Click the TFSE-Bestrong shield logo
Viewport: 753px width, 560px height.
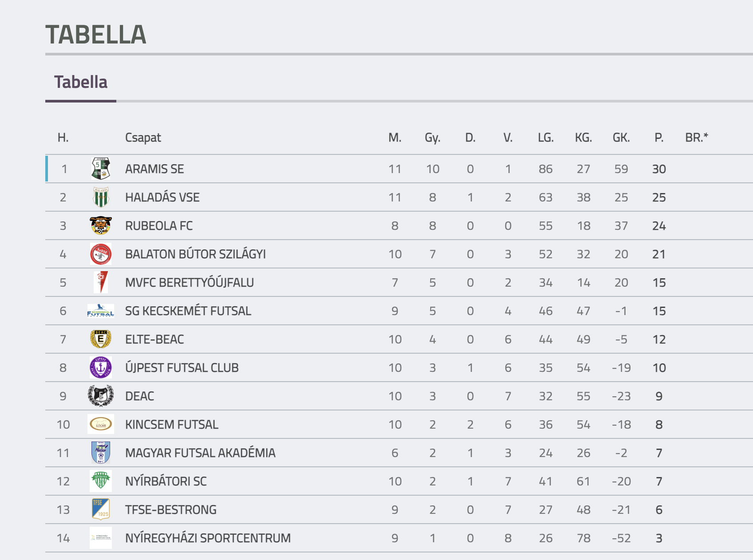(101, 509)
